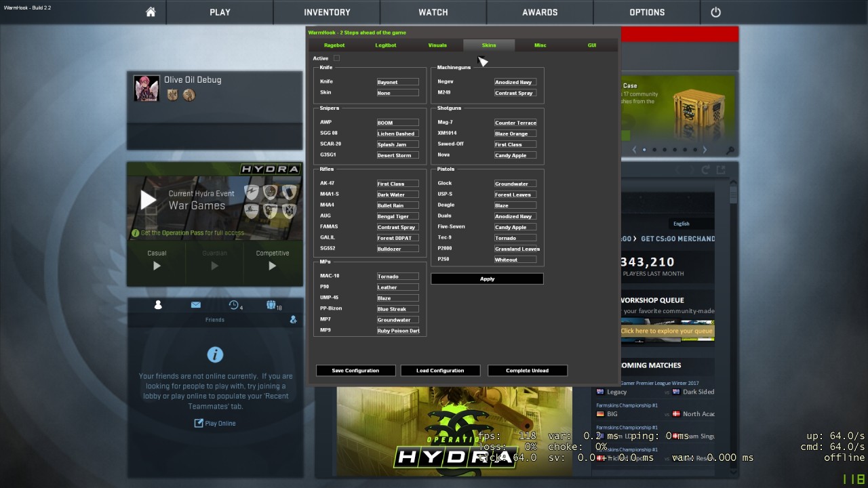Open the Knife dropdown showing Bayonet
This screenshot has height=488, width=868.
397,82
